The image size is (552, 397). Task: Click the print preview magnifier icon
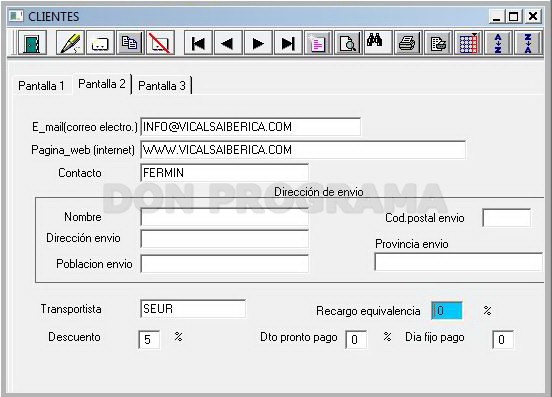[x=348, y=43]
